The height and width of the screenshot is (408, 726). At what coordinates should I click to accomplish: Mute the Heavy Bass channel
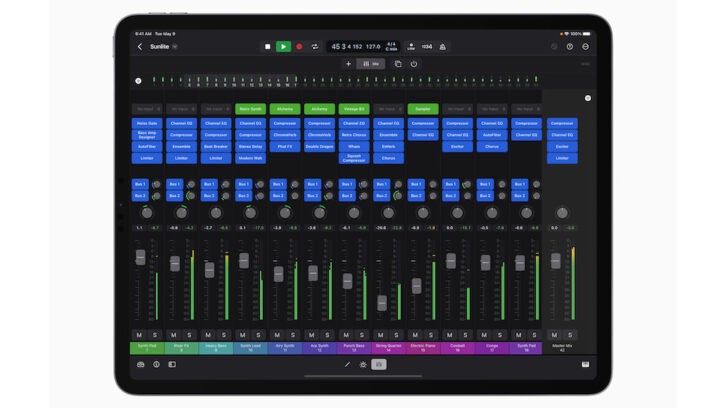coord(208,335)
